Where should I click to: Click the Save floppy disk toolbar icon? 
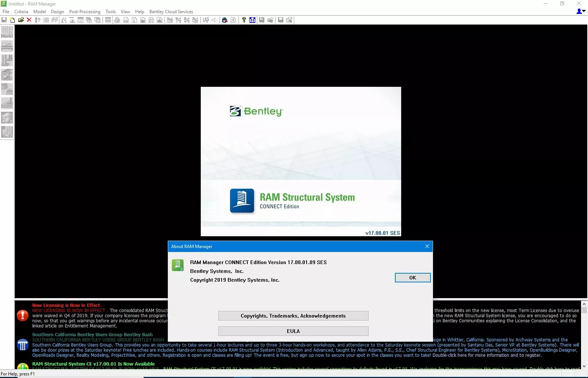point(4,20)
